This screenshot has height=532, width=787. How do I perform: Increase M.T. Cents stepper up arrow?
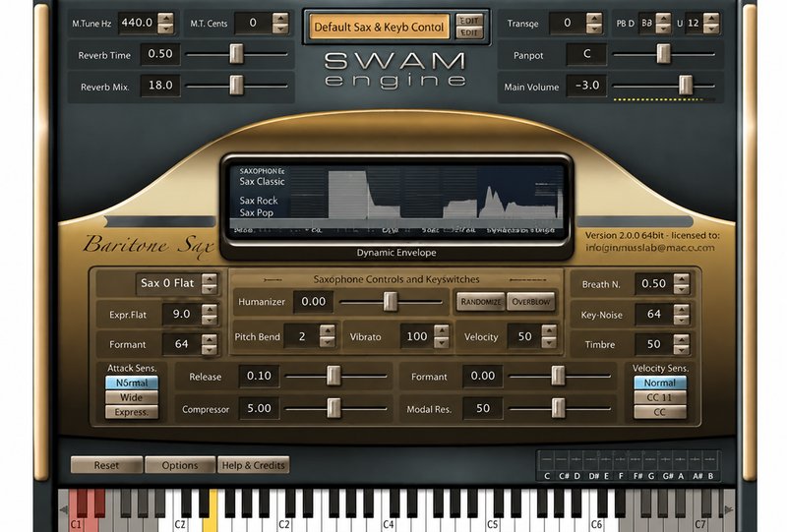click(x=280, y=18)
